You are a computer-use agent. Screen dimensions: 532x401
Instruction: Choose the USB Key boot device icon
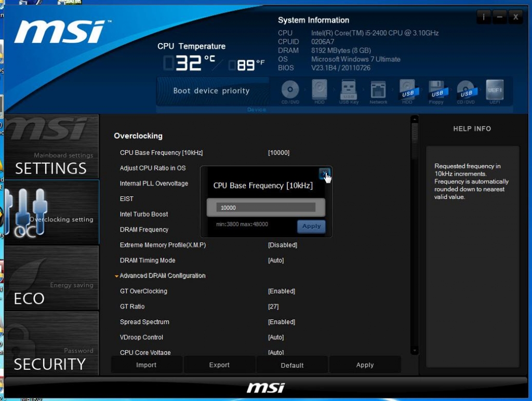tap(349, 90)
